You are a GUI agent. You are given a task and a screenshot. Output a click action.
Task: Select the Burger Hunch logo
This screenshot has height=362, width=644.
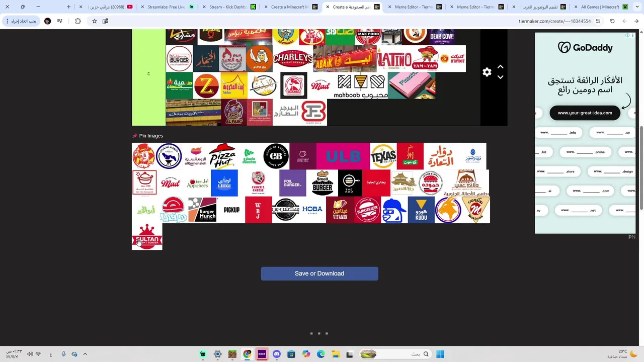coord(203,210)
